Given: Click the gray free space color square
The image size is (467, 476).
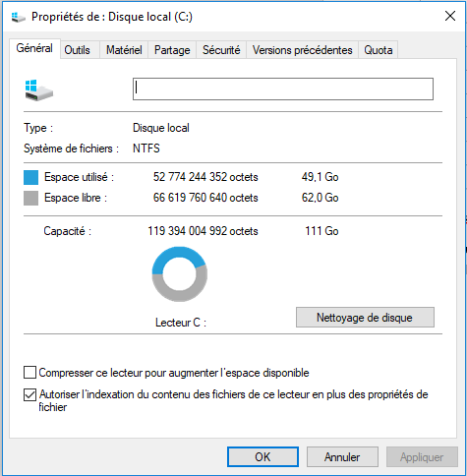Looking at the screenshot, I should (x=30, y=198).
